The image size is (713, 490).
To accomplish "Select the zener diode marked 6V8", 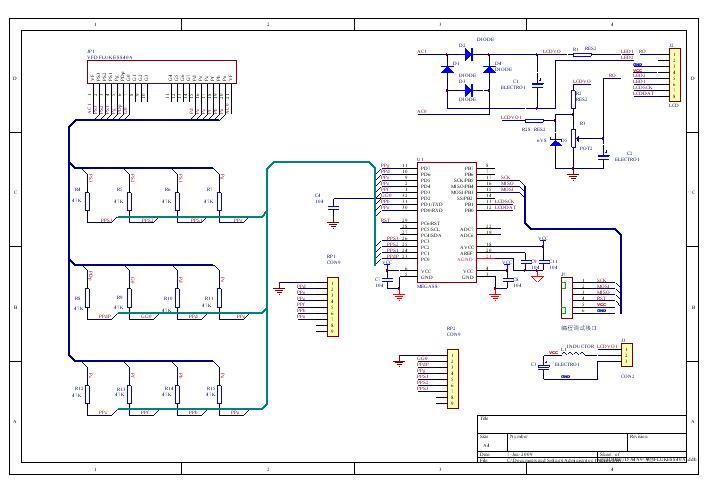I will pos(556,142).
